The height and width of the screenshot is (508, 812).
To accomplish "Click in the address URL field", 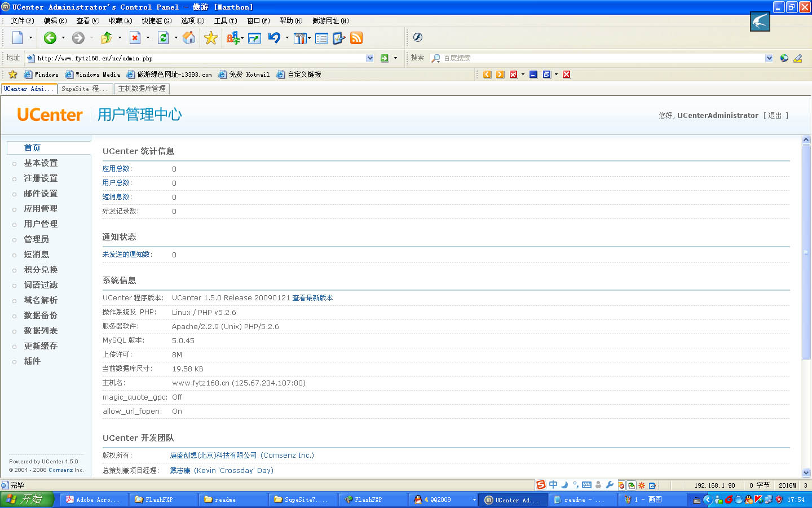I will [200, 58].
